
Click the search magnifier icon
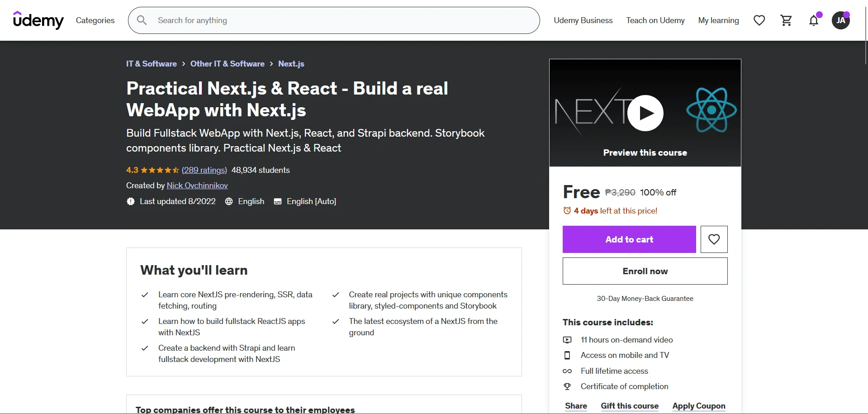142,20
